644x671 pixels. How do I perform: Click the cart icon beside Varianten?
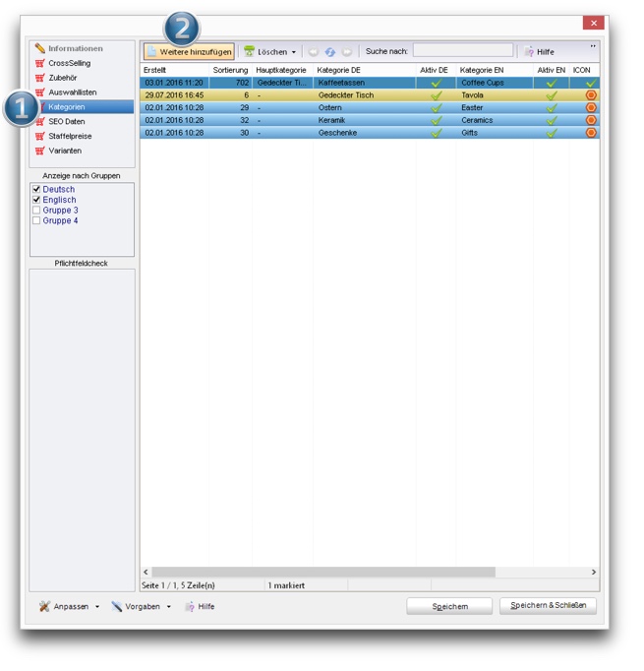tap(39, 151)
